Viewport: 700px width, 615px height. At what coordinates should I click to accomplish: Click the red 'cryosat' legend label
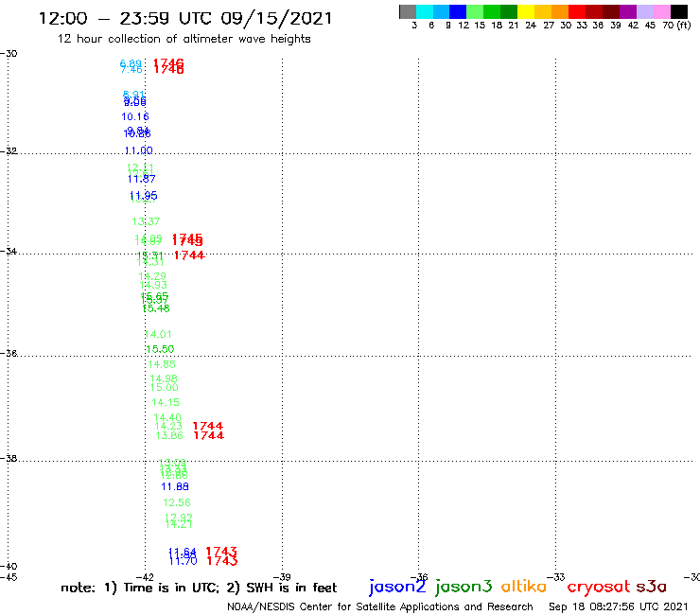click(599, 587)
